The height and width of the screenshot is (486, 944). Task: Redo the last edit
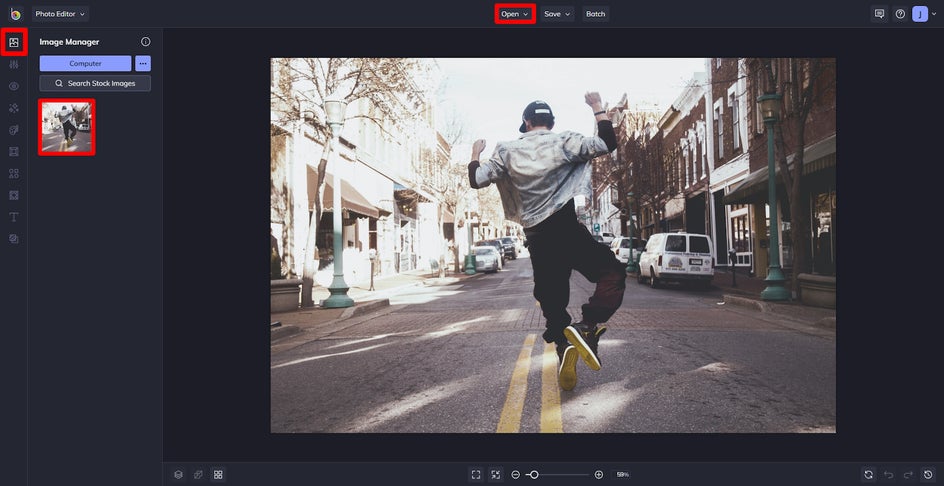pyautogui.click(x=908, y=475)
